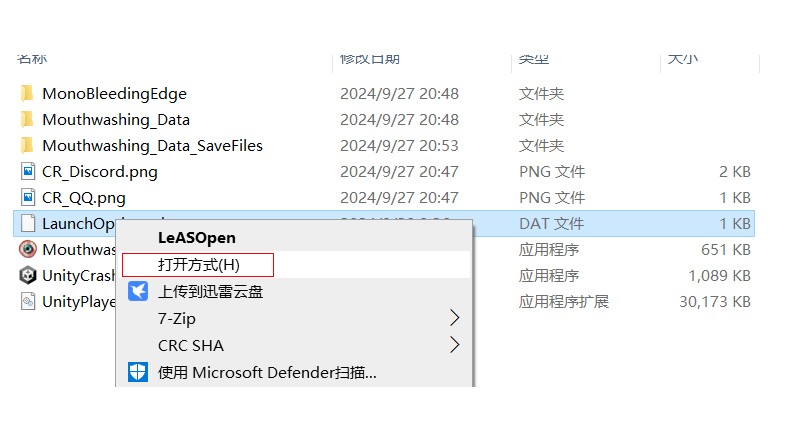787x442 pixels.
Task: Click the blank LaunchOptions DAT file icon
Action: pyautogui.click(x=28, y=223)
